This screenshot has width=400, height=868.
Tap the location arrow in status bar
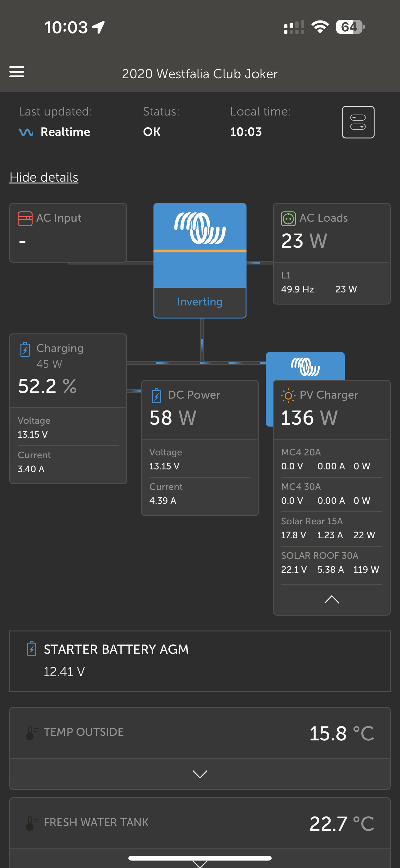[99, 27]
